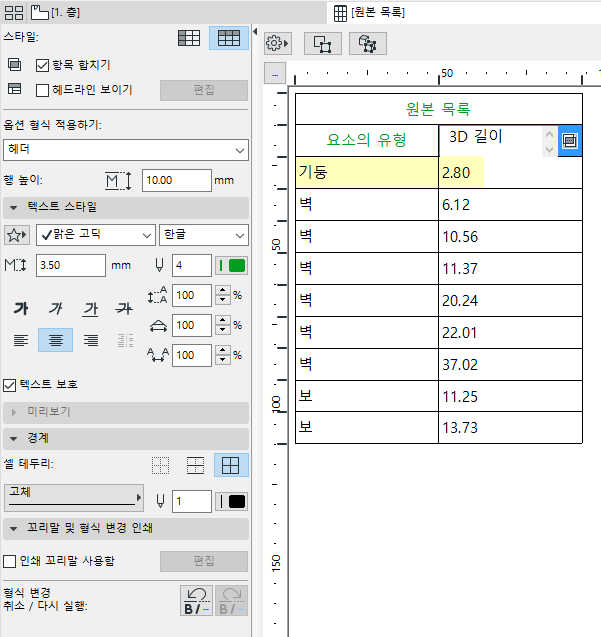Select no cell border option
The width and height of the screenshot is (601, 637).
[x=160, y=465]
